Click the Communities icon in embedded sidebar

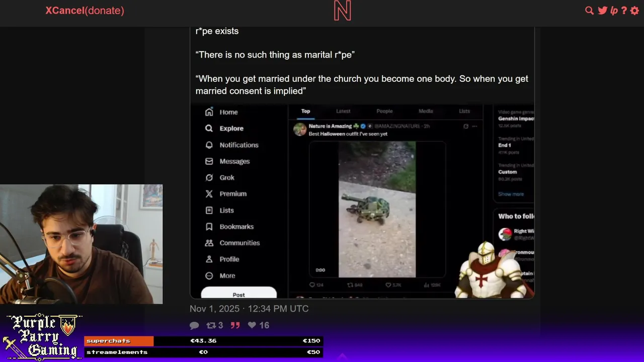pyautogui.click(x=209, y=243)
